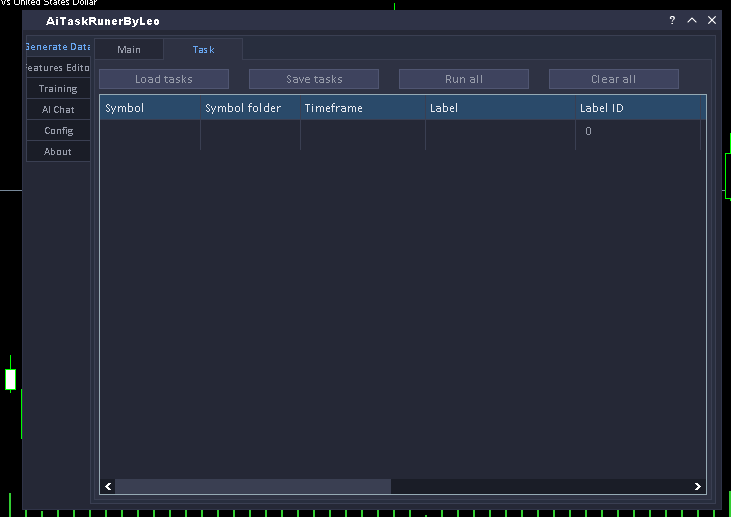Open the AI Chat section
The height and width of the screenshot is (518, 731).
pos(58,110)
